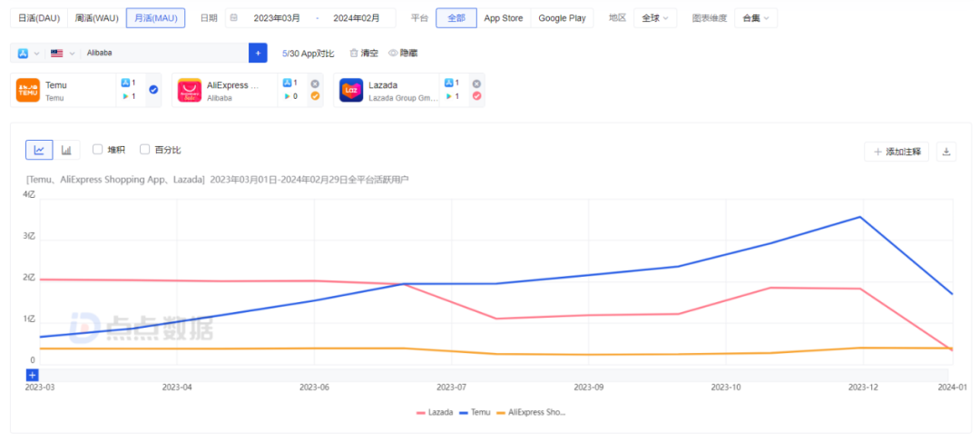Viewport: 980px width, 442px height.
Task: Pick end date 2024年02月
Action: point(357,18)
